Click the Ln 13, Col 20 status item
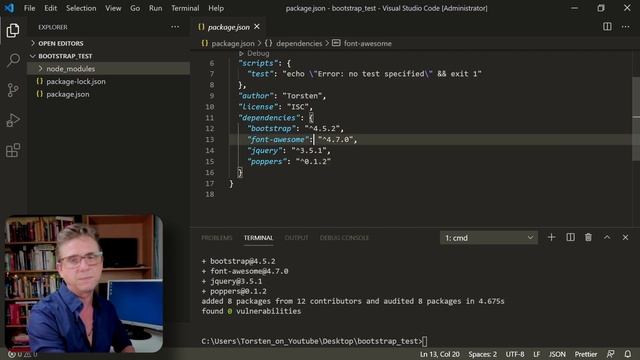Screen dimensions: 640x360 point(440,354)
